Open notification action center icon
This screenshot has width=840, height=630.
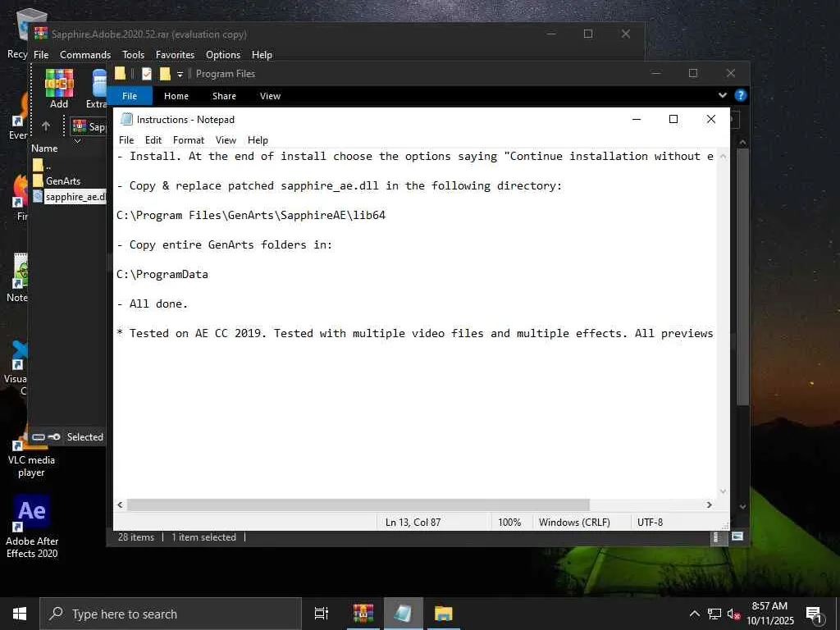(815, 615)
